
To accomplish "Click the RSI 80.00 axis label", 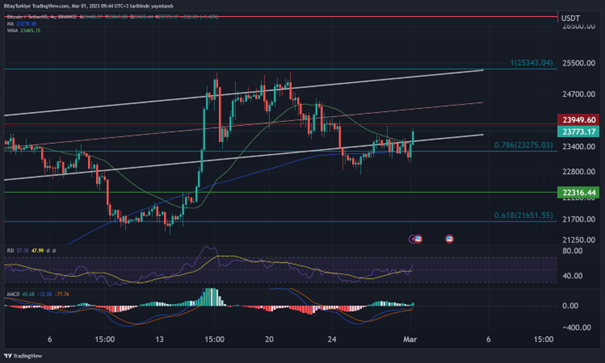I will click(573, 251).
